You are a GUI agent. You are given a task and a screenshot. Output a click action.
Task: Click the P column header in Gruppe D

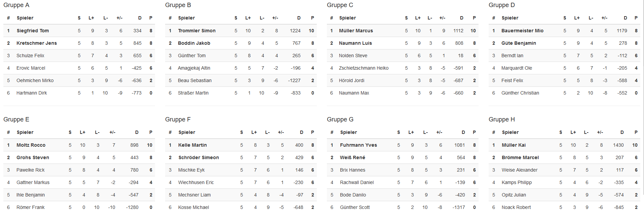pyautogui.click(x=636, y=18)
